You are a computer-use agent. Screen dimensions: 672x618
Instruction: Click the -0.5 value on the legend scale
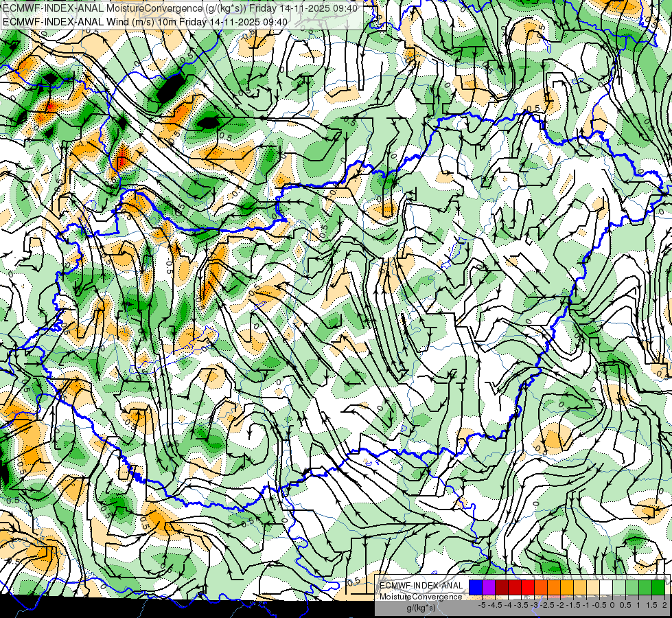click(x=599, y=605)
